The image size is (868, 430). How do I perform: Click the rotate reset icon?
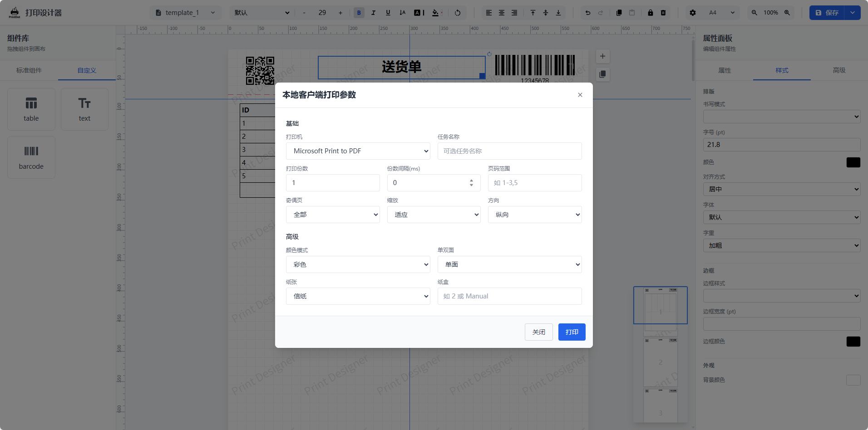pyautogui.click(x=458, y=13)
